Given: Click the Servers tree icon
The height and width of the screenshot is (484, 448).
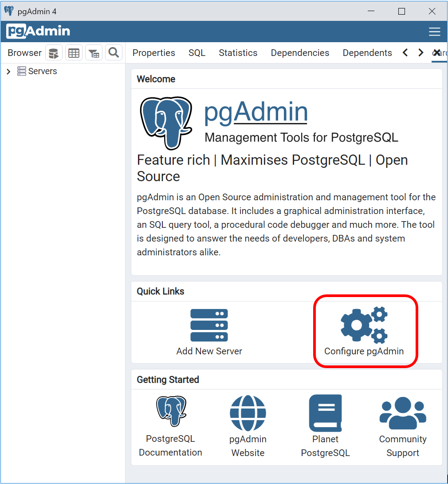Looking at the screenshot, I should click(22, 71).
